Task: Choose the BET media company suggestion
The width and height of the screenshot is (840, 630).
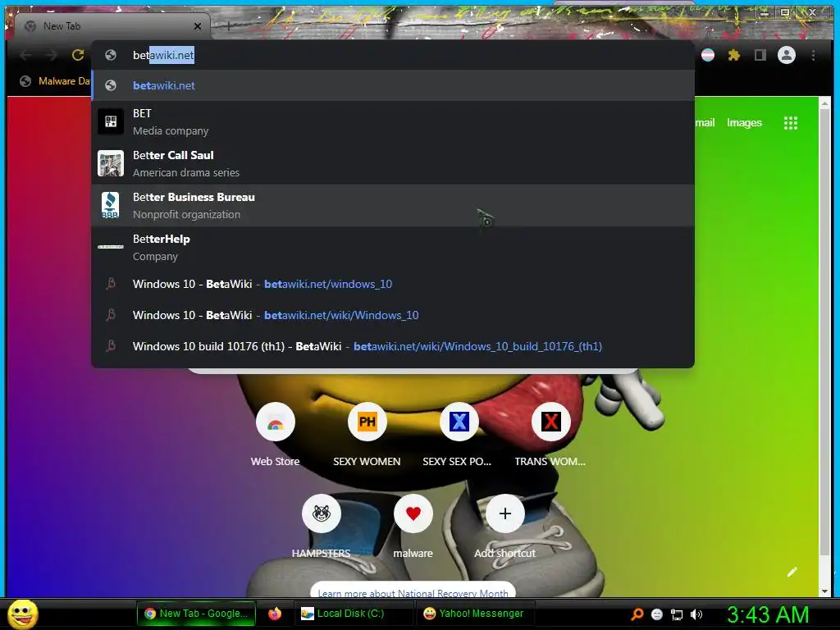Action: coord(393,122)
